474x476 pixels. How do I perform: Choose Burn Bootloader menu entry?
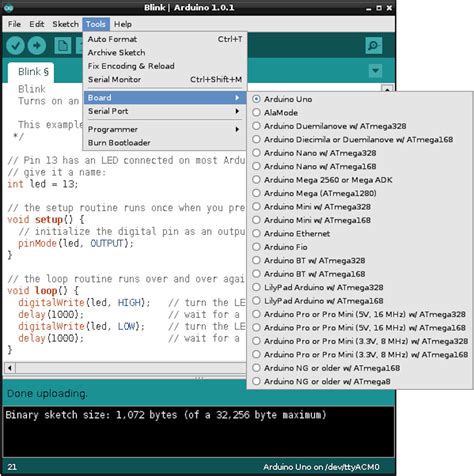point(165,143)
